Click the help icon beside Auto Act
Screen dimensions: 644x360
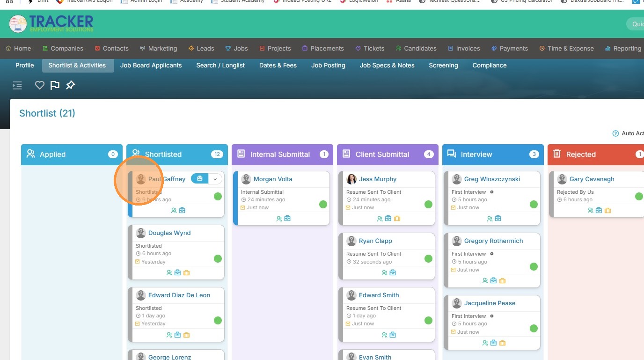click(x=615, y=133)
